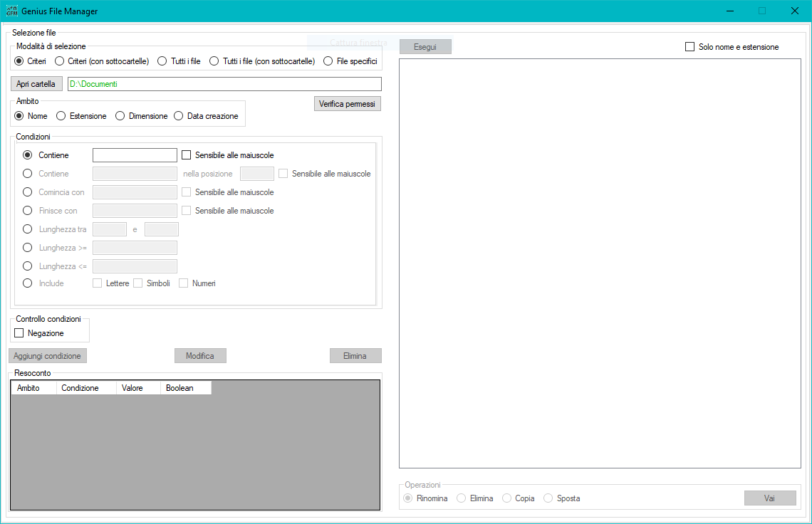812x524 pixels.
Task: Click the Valore column header
Action: (138, 388)
